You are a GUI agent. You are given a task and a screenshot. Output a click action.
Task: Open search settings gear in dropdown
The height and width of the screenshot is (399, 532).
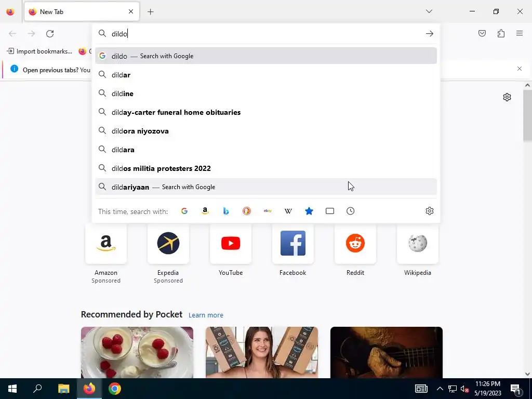(430, 211)
